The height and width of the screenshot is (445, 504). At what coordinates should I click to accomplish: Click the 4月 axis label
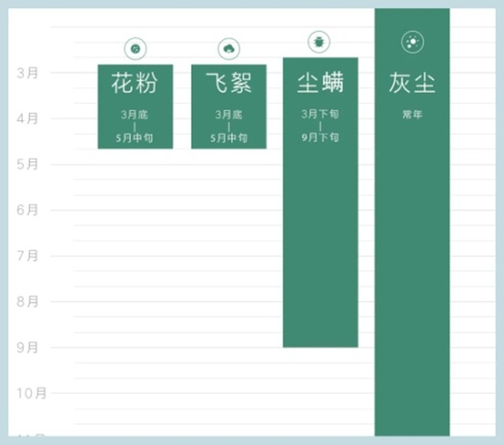pyautogui.click(x=27, y=119)
